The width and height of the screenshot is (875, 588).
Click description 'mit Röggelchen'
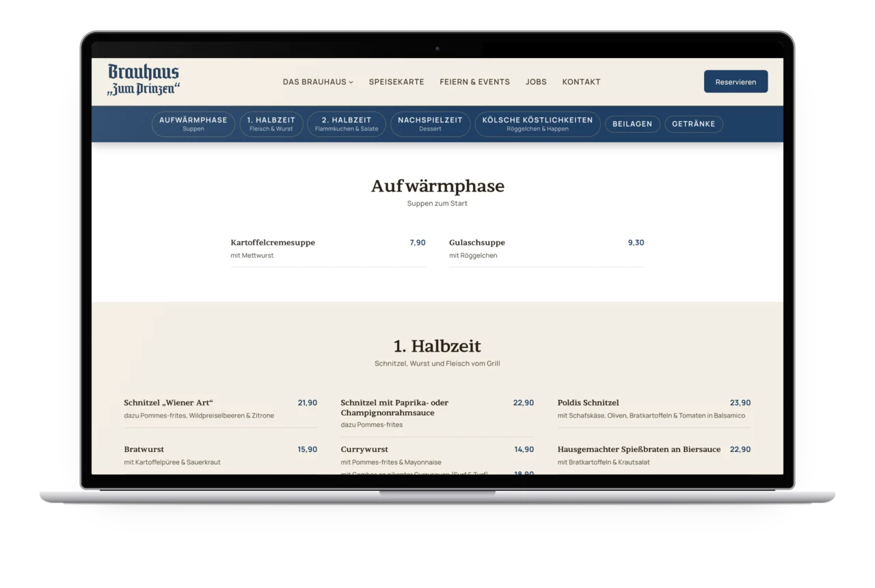(473, 256)
